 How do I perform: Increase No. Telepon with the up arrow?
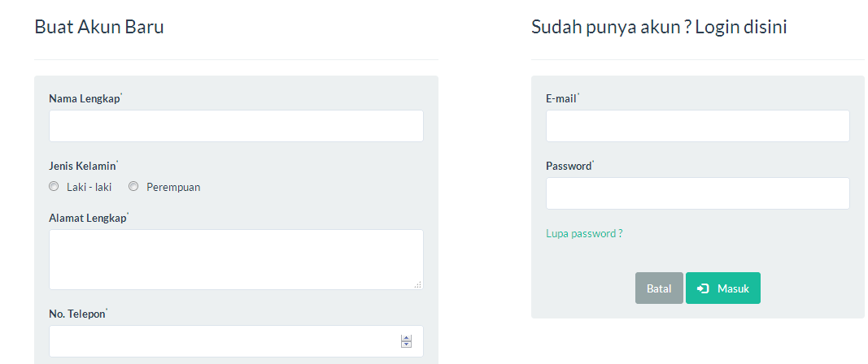tap(407, 338)
